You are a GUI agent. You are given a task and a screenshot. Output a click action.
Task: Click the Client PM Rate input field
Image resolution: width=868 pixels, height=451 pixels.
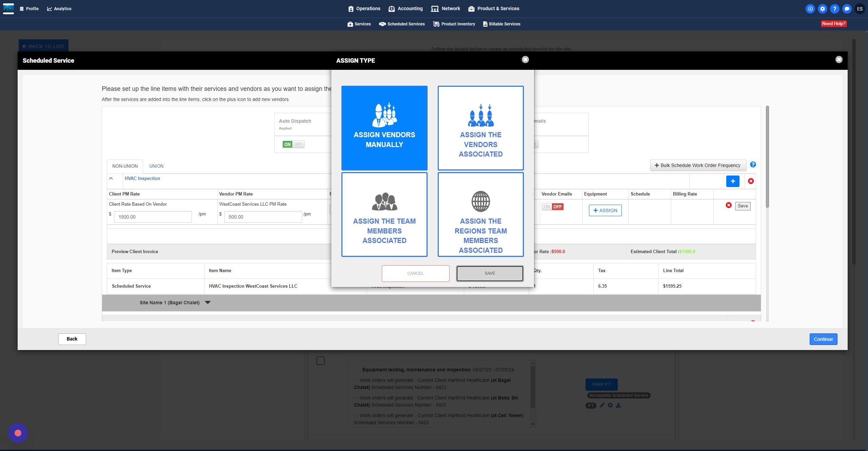pyautogui.click(x=153, y=217)
